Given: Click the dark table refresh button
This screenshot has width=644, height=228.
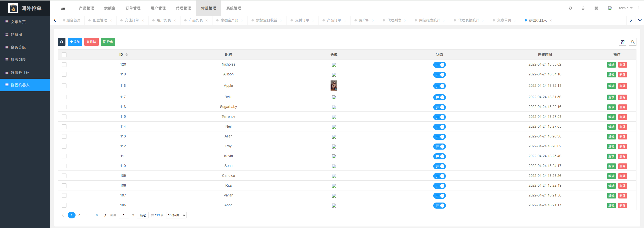Looking at the screenshot, I should pos(62,42).
